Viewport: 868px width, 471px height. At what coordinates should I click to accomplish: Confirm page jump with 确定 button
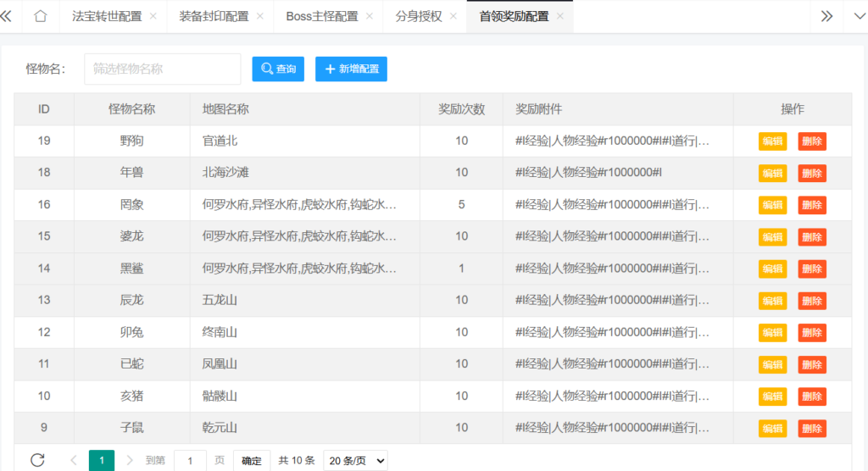(251, 461)
